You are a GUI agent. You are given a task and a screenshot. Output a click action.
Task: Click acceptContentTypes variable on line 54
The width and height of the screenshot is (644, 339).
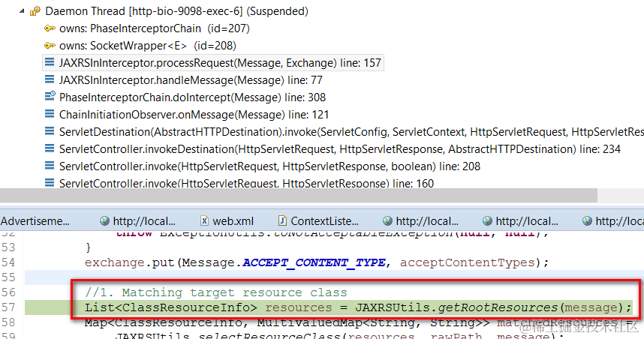click(x=468, y=262)
